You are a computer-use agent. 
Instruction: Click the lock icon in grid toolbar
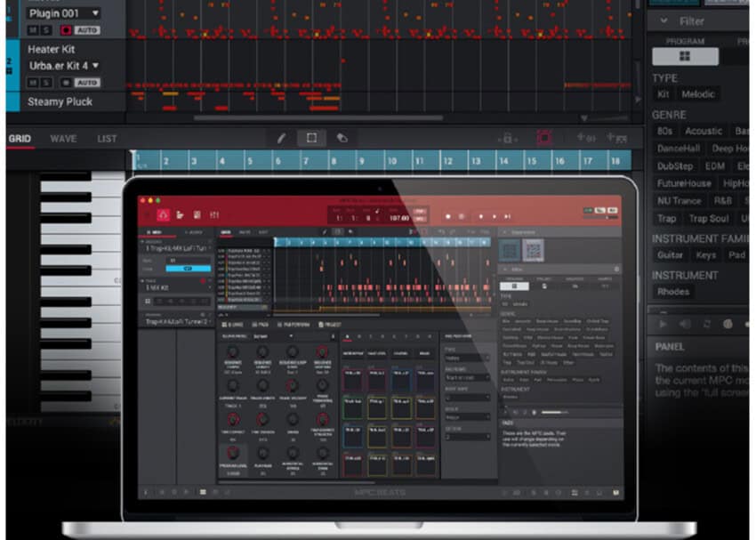tap(507, 138)
